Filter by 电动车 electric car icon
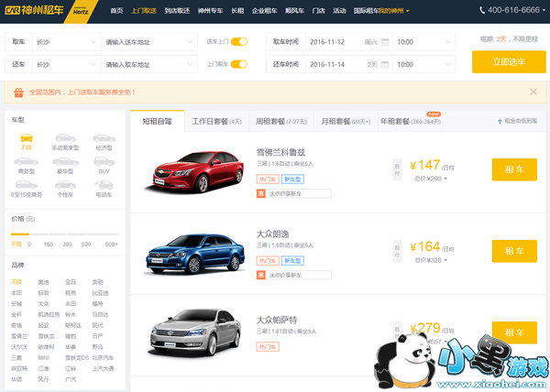Image resolution: width=550 pixels, height=392 pixels. pyautogui.click(x=104, y=184)
